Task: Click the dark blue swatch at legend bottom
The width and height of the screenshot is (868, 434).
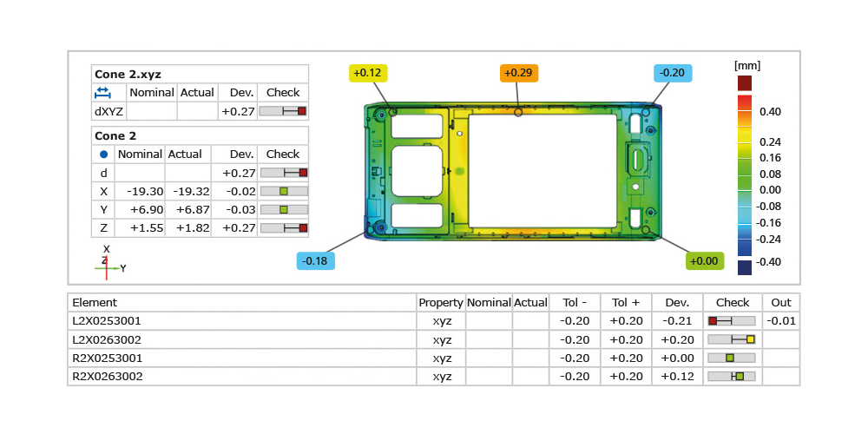Action: pos(745,268)
